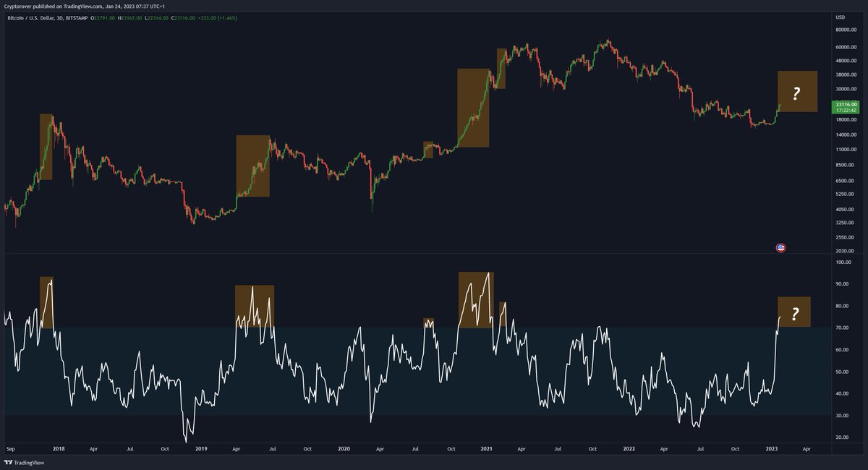868x470 pixels.
Task: Click the 11000.00 price axis label
Action: [846, 149]
